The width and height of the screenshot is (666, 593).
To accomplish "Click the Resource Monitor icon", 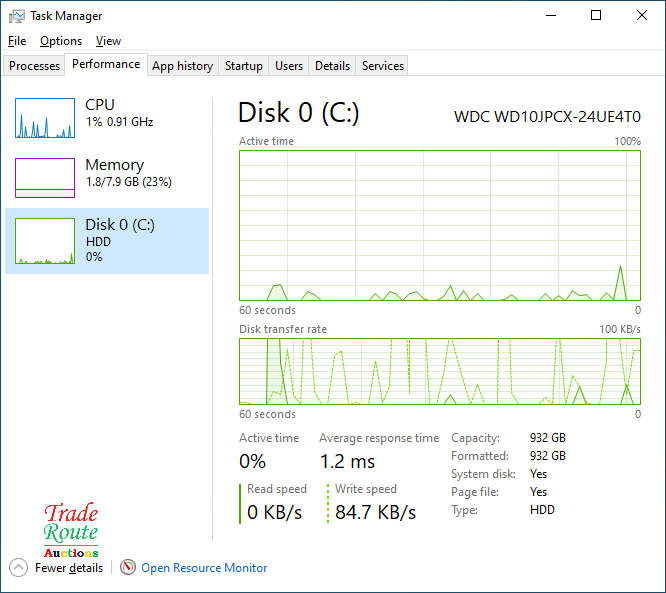I will coord(128,567).
